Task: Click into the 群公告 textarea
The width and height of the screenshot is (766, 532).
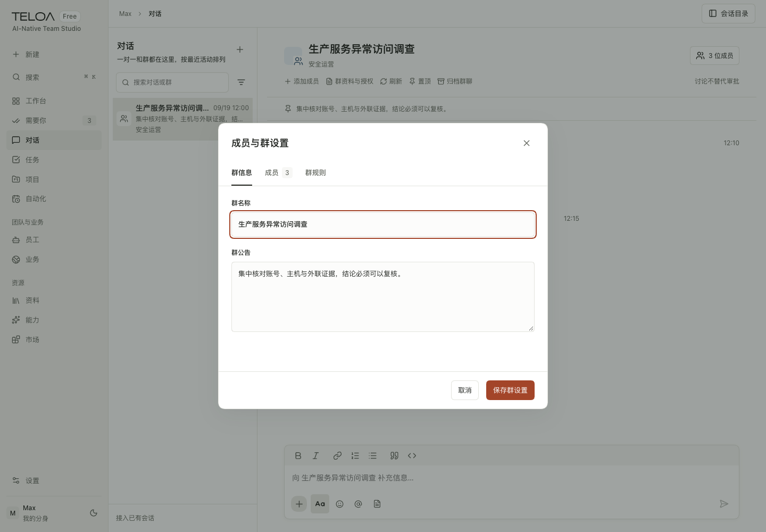Action: 383,297
